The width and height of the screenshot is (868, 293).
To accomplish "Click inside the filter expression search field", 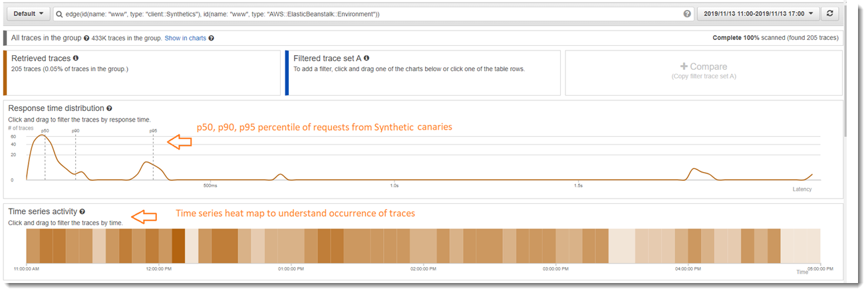I will (366, 14).
